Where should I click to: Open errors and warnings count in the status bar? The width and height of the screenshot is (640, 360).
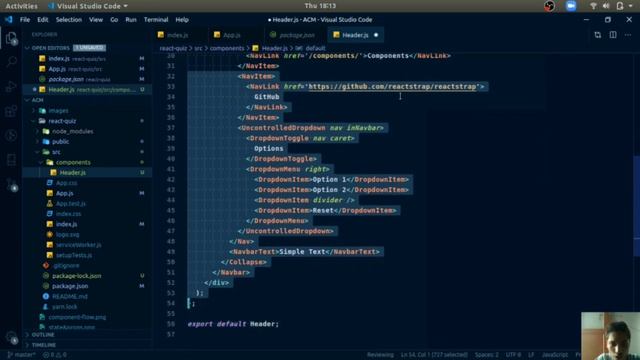55,355
